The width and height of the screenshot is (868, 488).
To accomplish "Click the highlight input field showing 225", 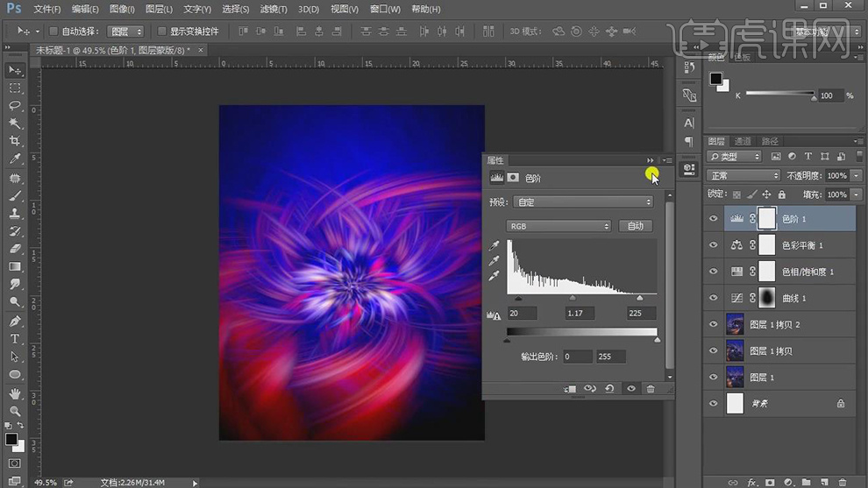I will pyautogui.click(x=641, y=313).
